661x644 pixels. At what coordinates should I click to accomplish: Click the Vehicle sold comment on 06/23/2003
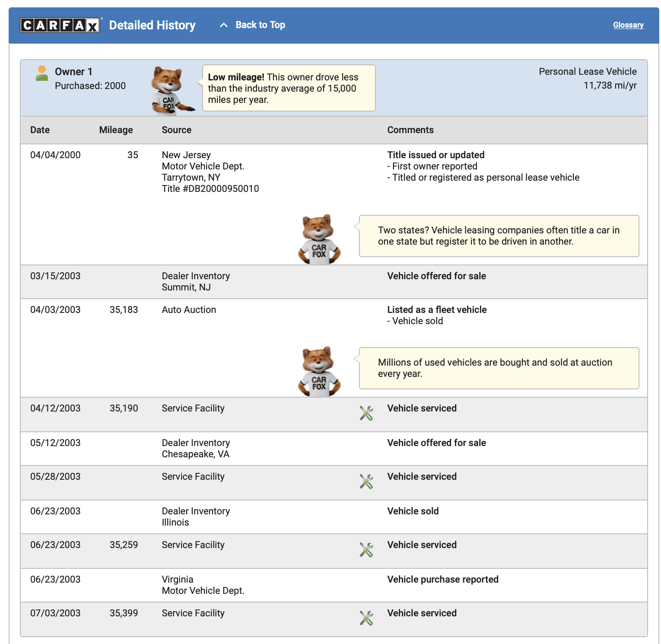click(413, 511)
